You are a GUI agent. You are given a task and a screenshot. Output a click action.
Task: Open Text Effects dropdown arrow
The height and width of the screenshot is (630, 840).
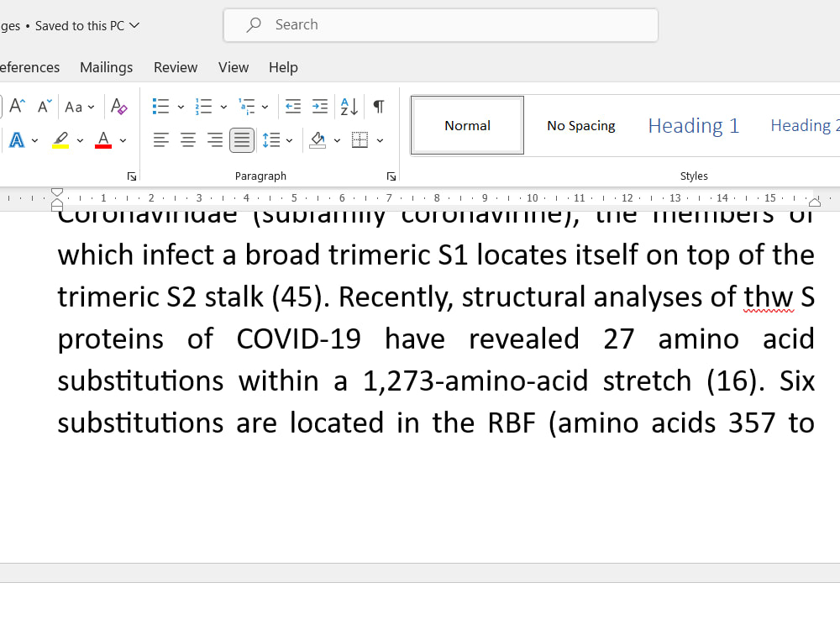[34, 140]
